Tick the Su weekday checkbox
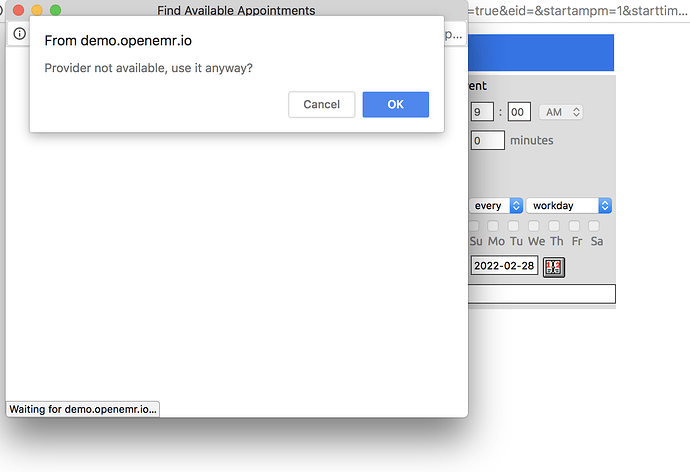The width and height of the screenshot is (690, 472). (473, 226)
